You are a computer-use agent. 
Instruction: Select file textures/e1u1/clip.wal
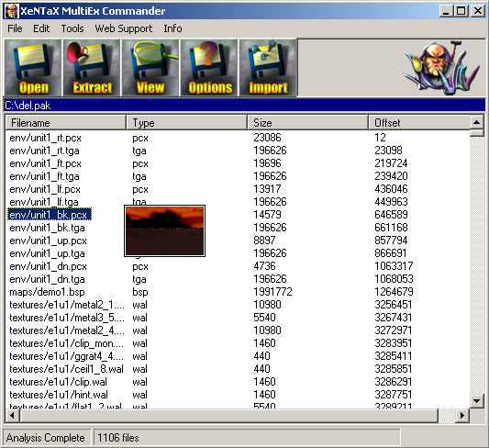coord(58,382)
